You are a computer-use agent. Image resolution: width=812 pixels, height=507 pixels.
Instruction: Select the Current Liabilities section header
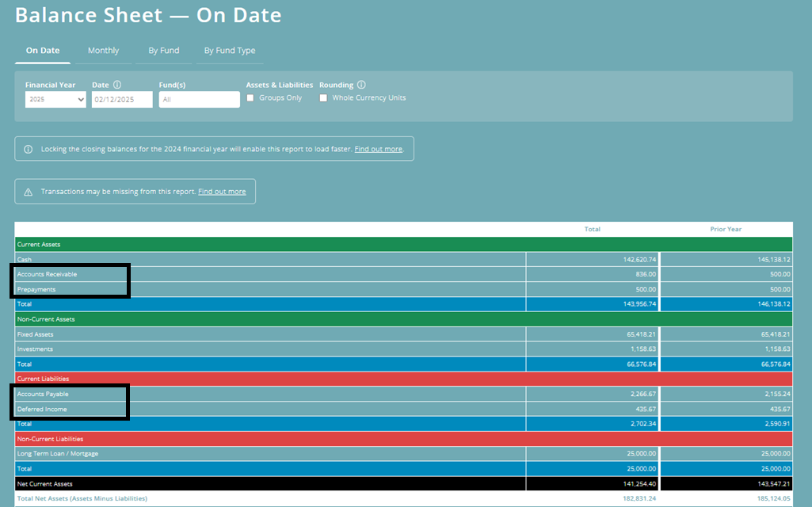[x=403, y=379]
